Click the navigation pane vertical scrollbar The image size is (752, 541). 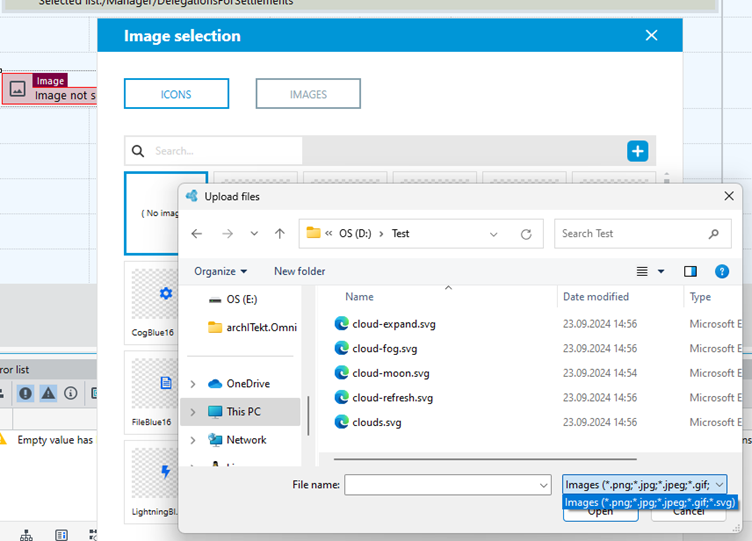point(308,415)
